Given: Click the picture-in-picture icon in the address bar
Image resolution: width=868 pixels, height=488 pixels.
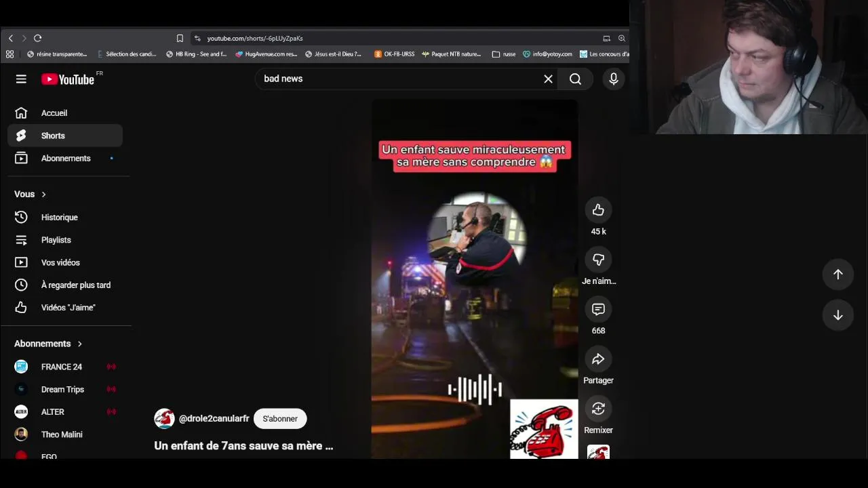Looking at the screenshot, I should pos(606,39).
